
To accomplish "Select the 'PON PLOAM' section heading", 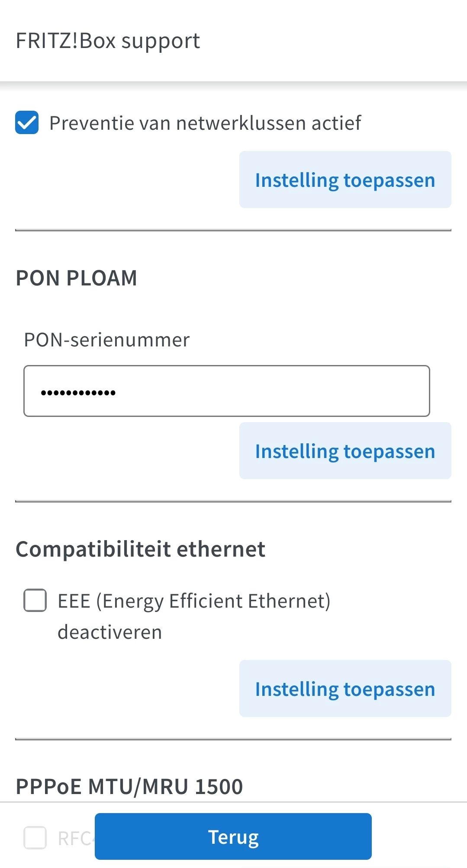I will 76,278.
